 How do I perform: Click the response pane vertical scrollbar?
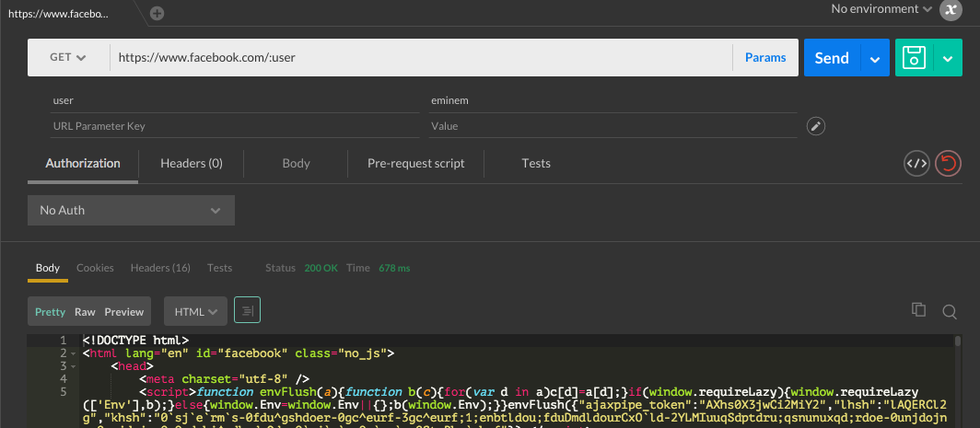tap(958, 341)
